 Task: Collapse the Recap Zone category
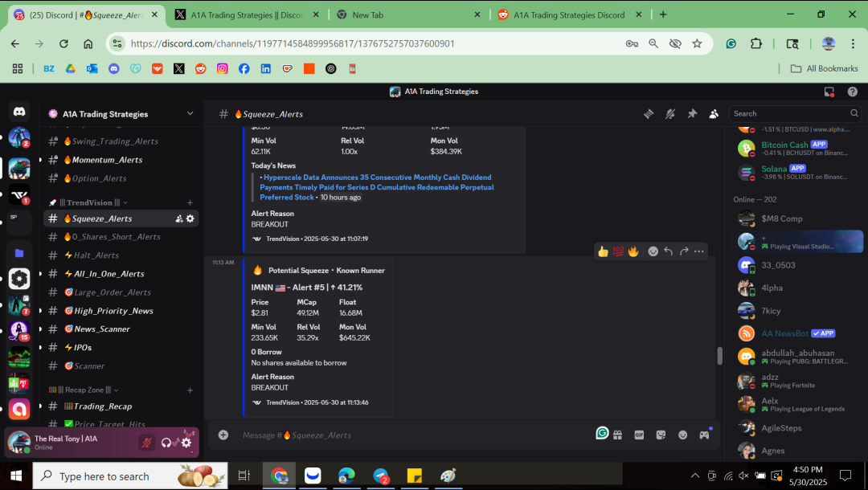pos(88,390)
